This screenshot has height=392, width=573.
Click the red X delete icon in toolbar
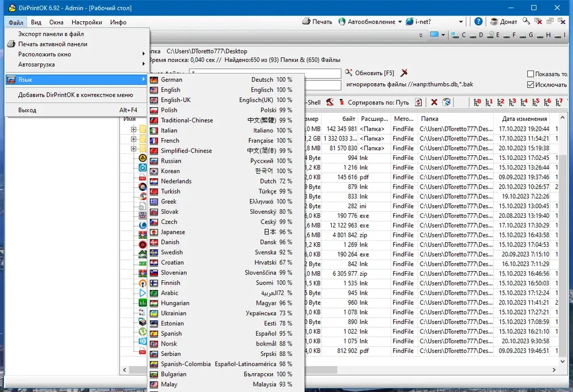[x=434, y=102]
